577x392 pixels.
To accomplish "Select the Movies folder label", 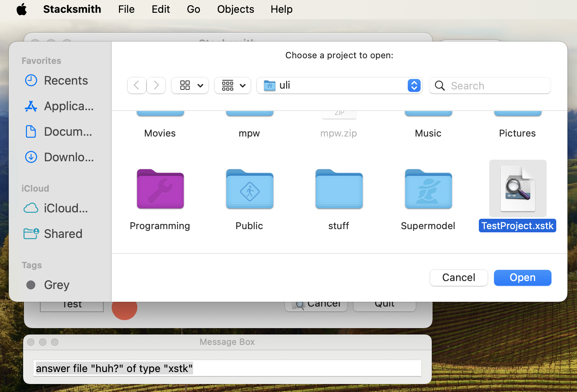I will click(160, 133).
